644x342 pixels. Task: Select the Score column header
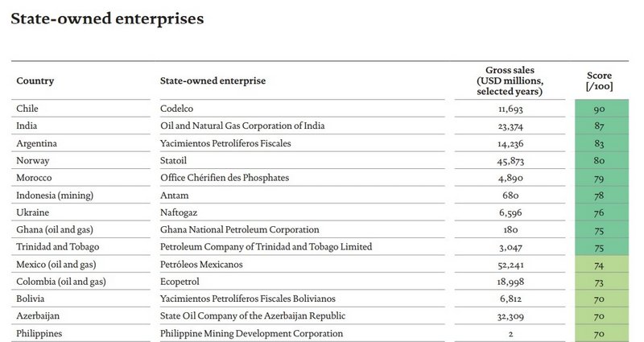[x=599, y=80]
